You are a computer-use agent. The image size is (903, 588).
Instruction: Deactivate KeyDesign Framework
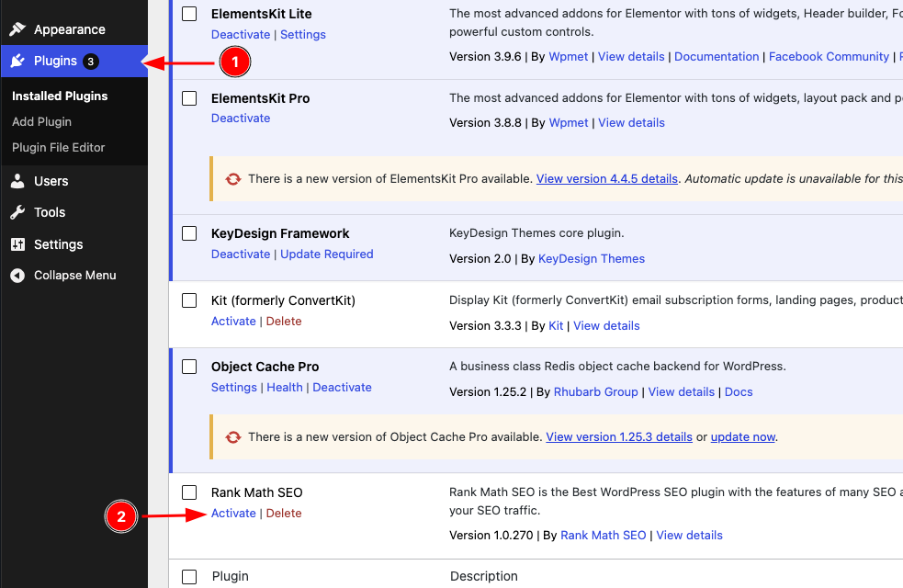click(241, 254)
